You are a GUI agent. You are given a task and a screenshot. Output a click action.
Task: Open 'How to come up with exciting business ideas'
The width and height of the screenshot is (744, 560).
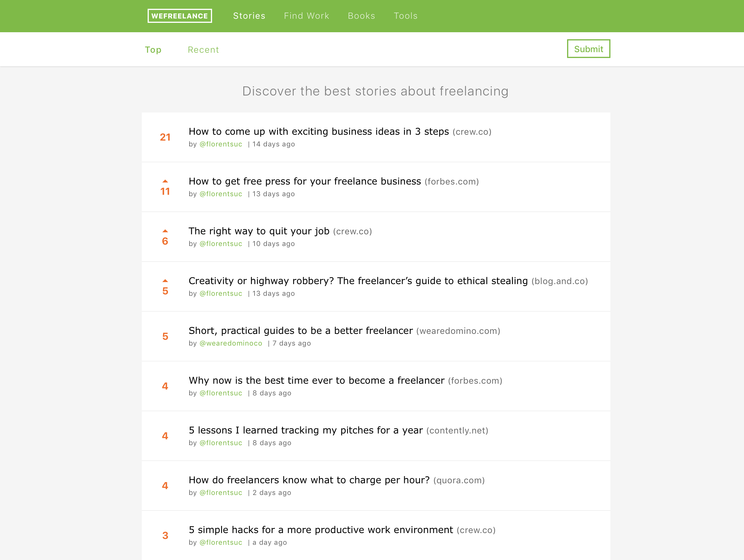318,132
